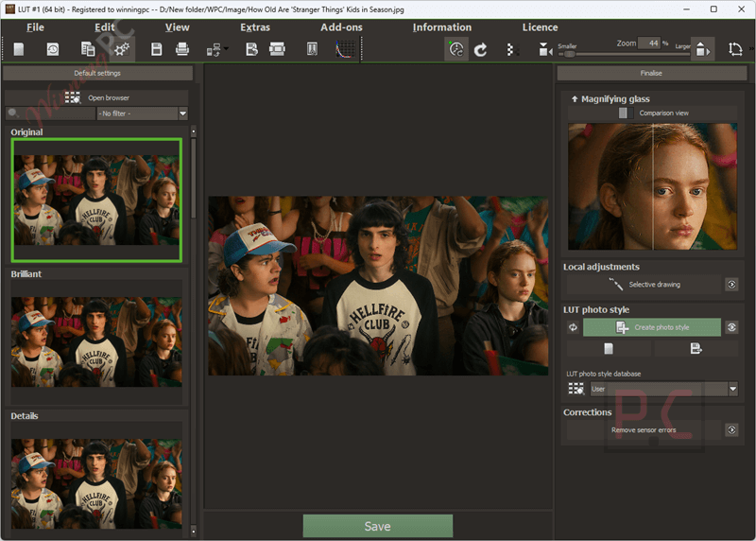Click the export file with arrow toolbar icon
The height and width of the screenshot is (541, 756).
coord(251,49)
